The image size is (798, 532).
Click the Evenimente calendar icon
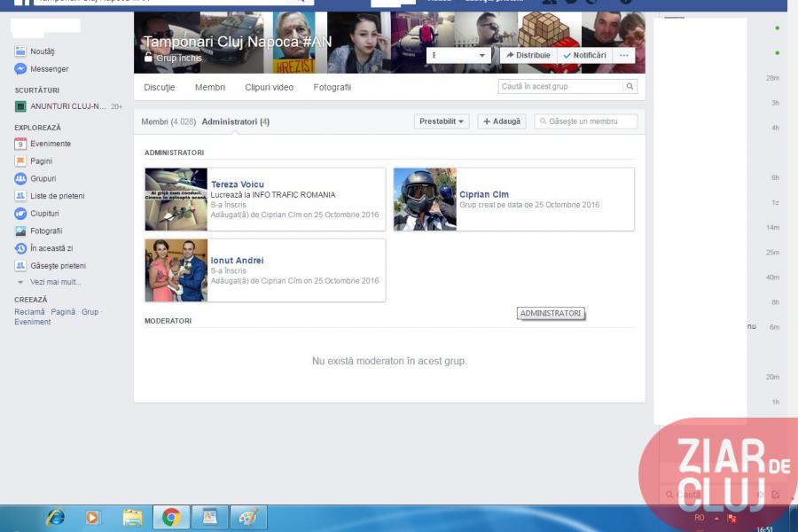(20, 144)
